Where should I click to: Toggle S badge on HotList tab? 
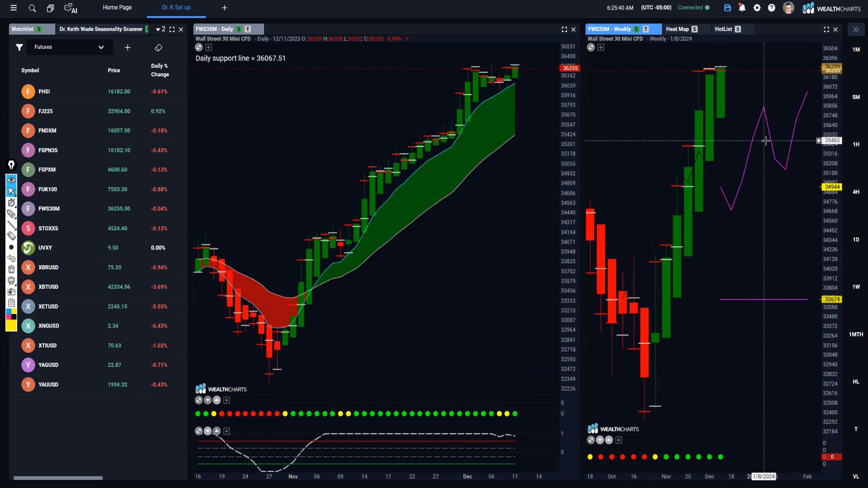pyautogui.click(x=738, y=29)
